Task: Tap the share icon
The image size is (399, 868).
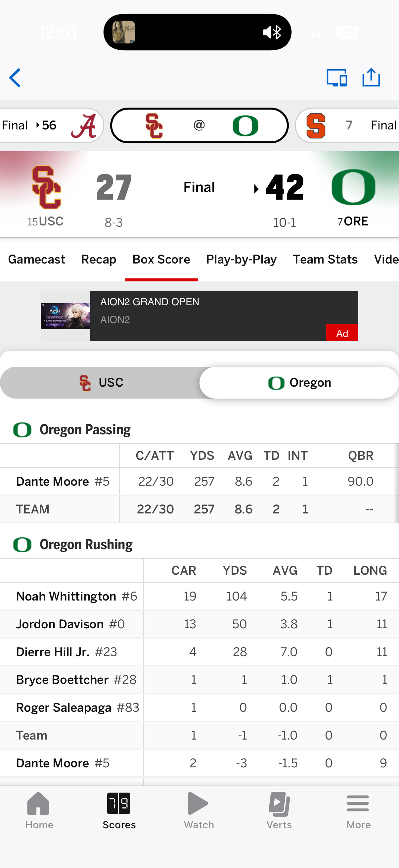Action: tap(371, 77)
